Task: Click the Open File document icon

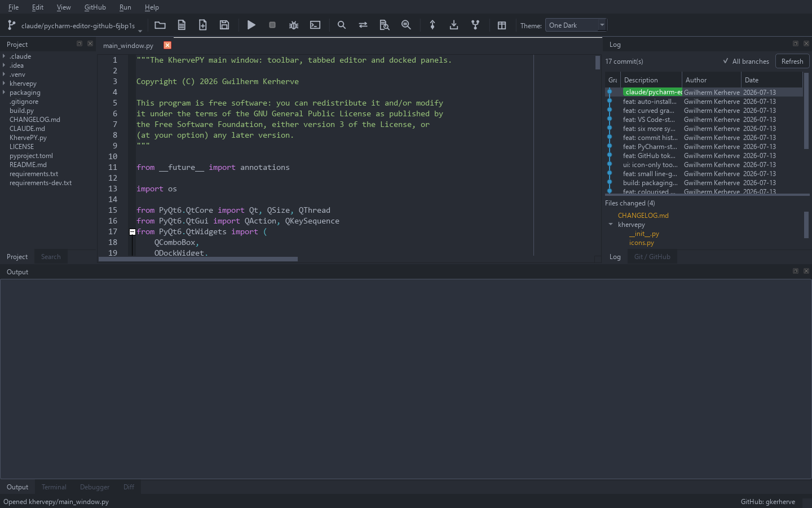Action: click(182, 25)
